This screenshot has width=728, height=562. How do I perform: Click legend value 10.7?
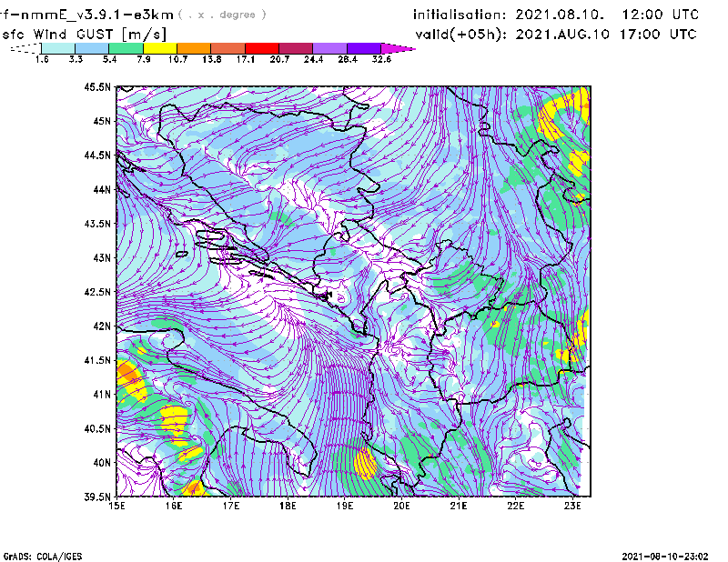[177, 59]
